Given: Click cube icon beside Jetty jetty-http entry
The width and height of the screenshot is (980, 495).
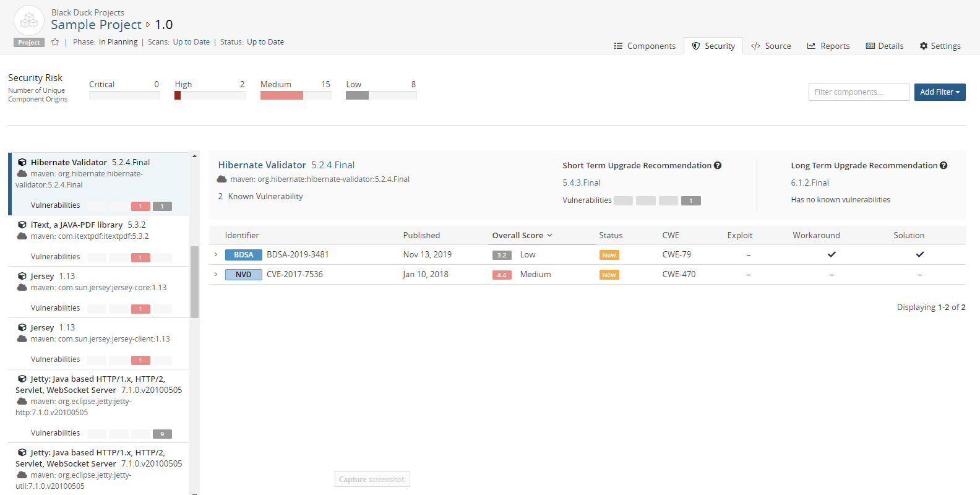Looking at the screenshot, I should pyautogui.click(x=22, y=379).
